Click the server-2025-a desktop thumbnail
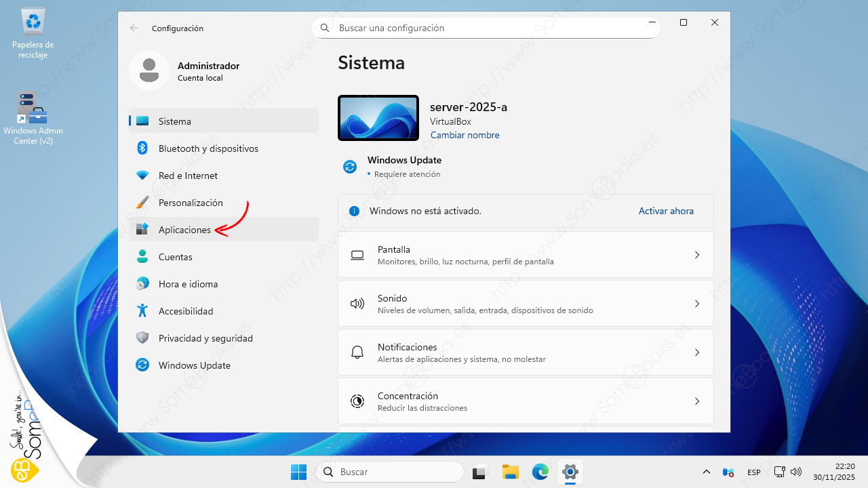868x488 pixels. (378, 118)
